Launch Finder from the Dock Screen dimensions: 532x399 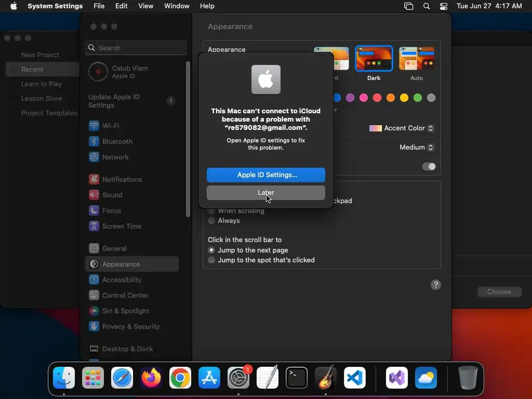[64, 378]
